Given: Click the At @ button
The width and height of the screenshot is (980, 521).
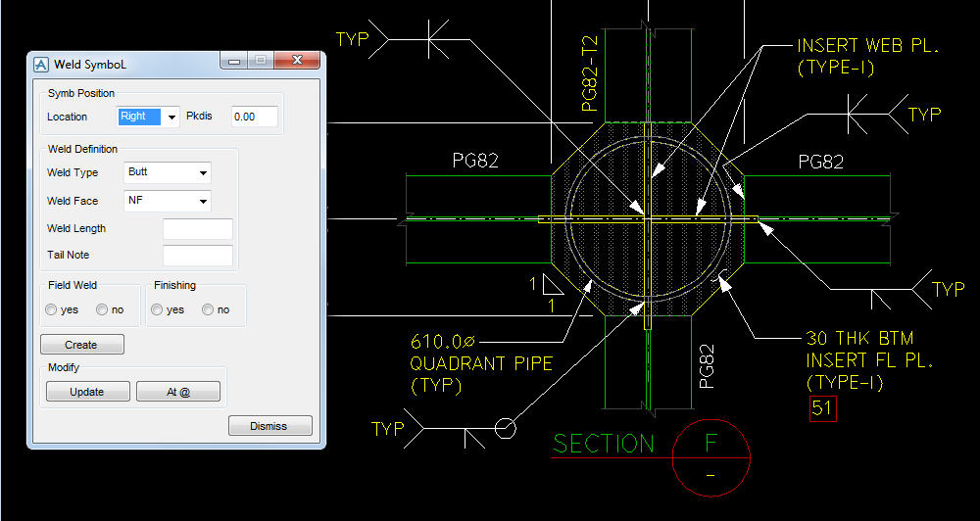Looking at the screenshot, I should pos(178,392).
